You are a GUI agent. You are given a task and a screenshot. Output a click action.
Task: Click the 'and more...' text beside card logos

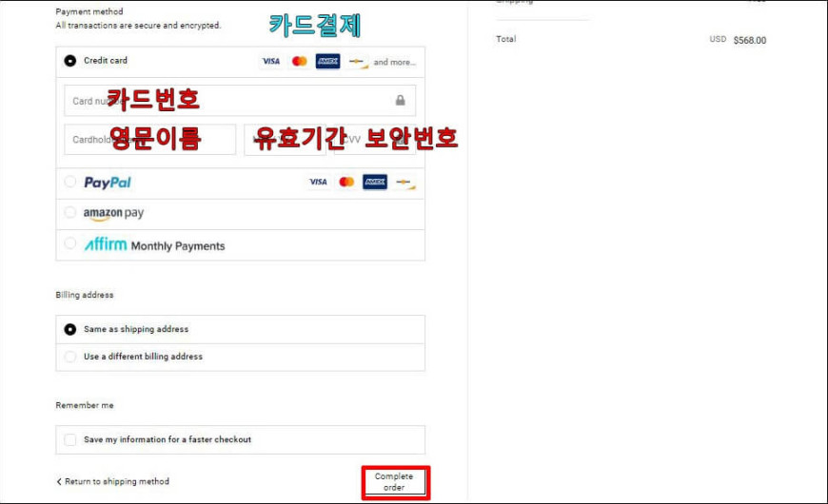tap(394, 62)
